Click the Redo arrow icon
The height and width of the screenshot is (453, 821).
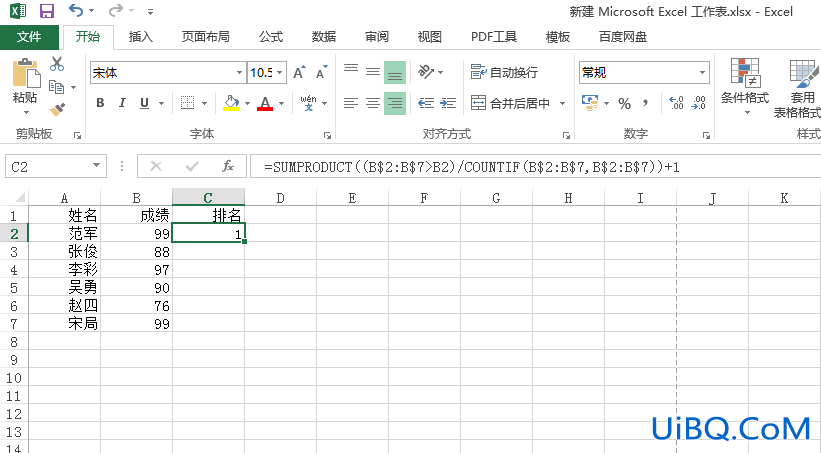click(116, 10)
